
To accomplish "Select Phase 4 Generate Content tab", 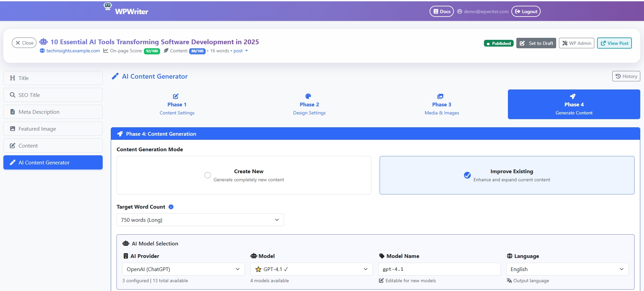I will 574,104.
